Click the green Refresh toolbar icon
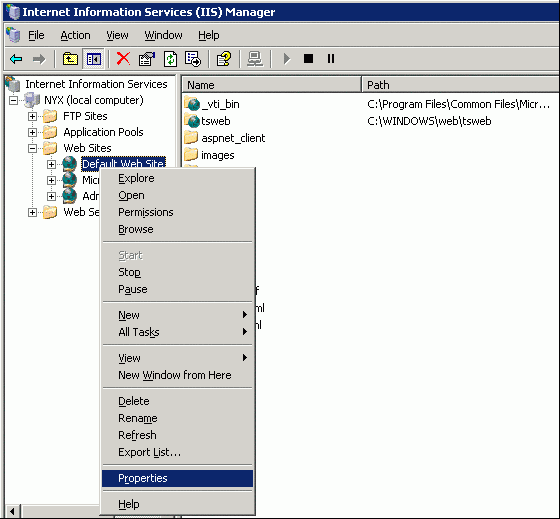This screenshot has width=560, height=519. 170,59
